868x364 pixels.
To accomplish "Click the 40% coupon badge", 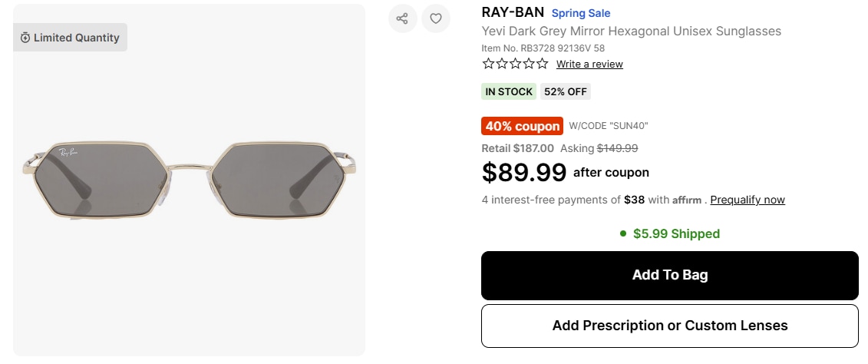I will point(522,126).
